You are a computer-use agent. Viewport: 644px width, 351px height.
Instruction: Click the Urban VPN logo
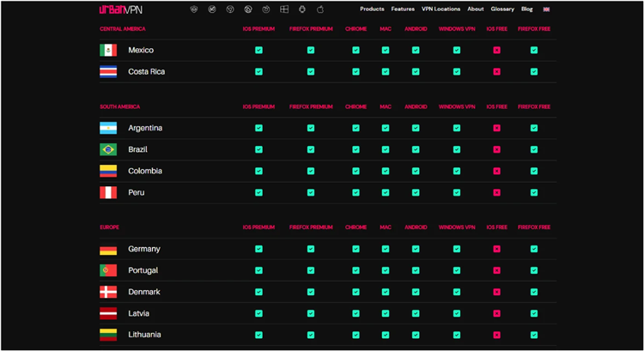tap(121, 9)
